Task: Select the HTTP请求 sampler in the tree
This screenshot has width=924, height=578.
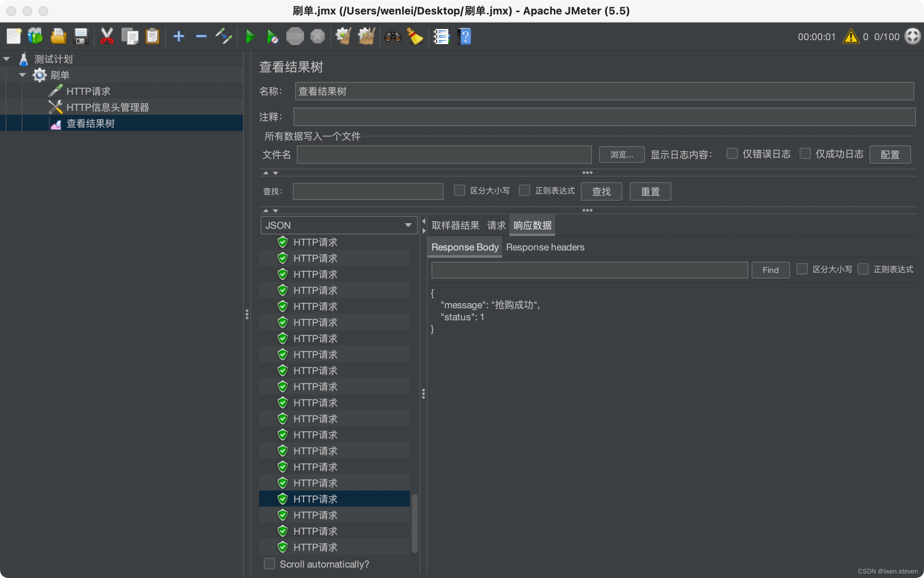Action: 88,91
